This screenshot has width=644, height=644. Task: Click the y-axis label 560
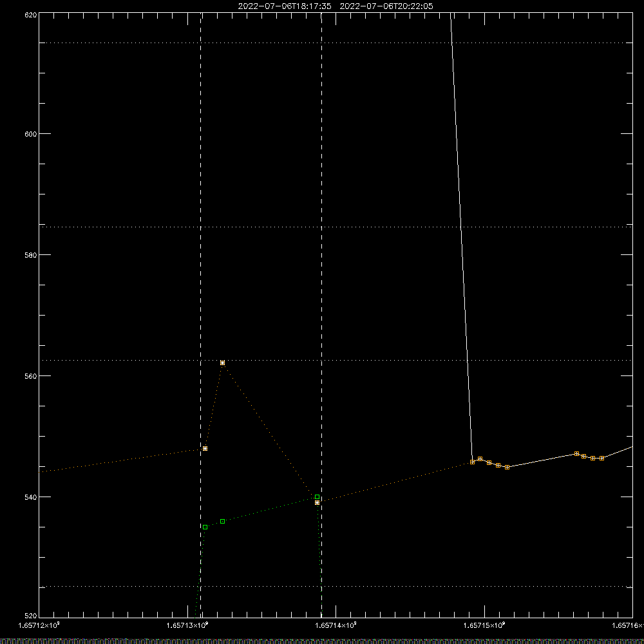pos(31,376)
